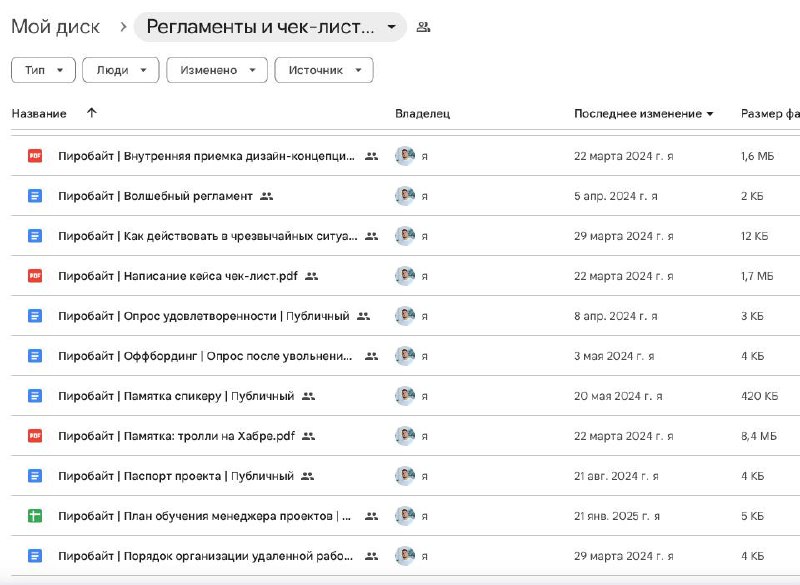Open the sharing icon beside the folder title
Image resolution: width=800 pixels, height=585 pixels.
click(x=425, y=26)
